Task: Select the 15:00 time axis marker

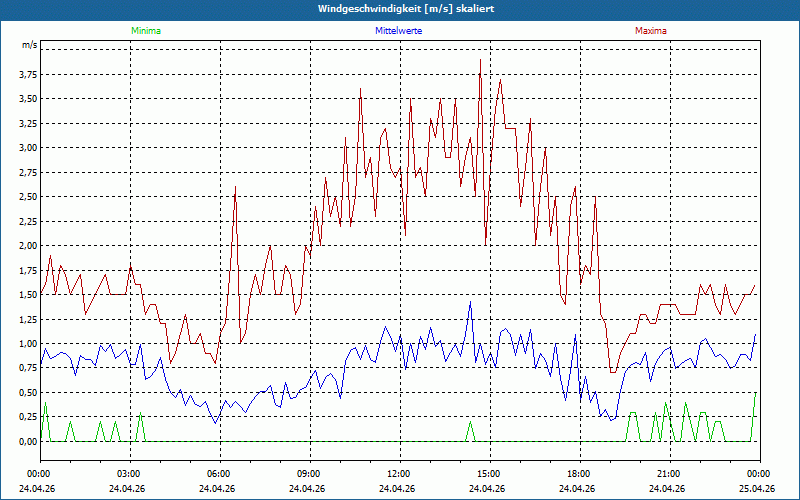Action: tap(489, 474)
